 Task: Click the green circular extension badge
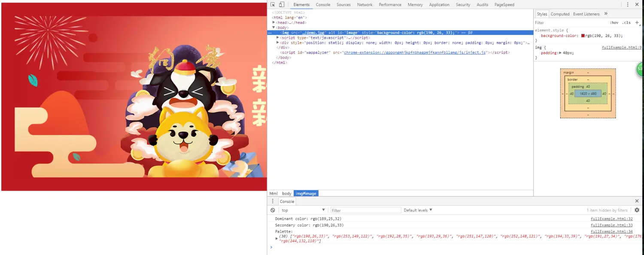click(640, 69)
